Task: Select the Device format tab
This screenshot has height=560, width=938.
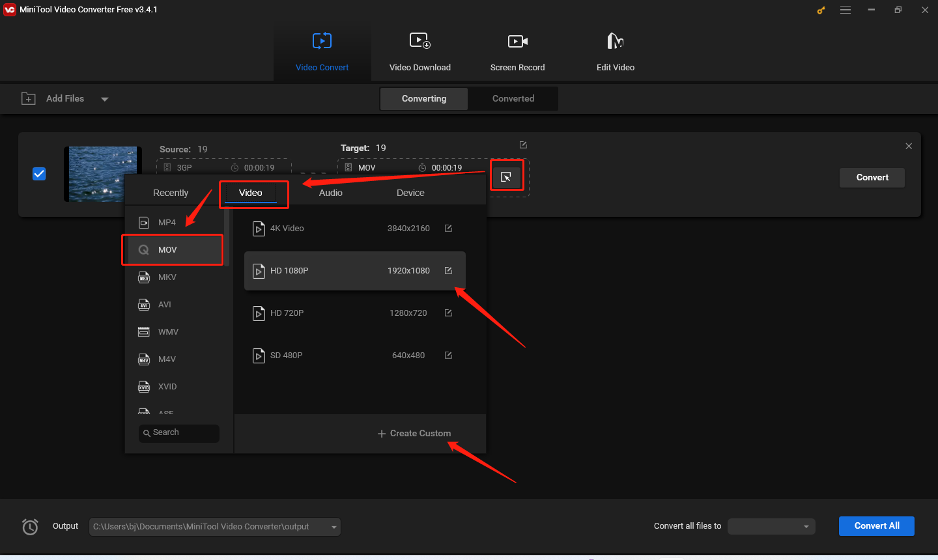Action: coord(410,193)
